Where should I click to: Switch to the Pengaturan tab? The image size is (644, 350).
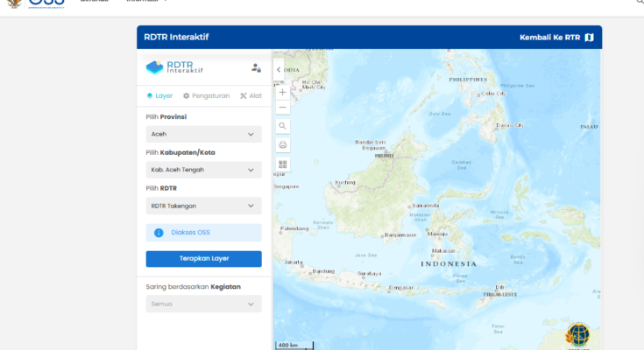pos(206,95)
